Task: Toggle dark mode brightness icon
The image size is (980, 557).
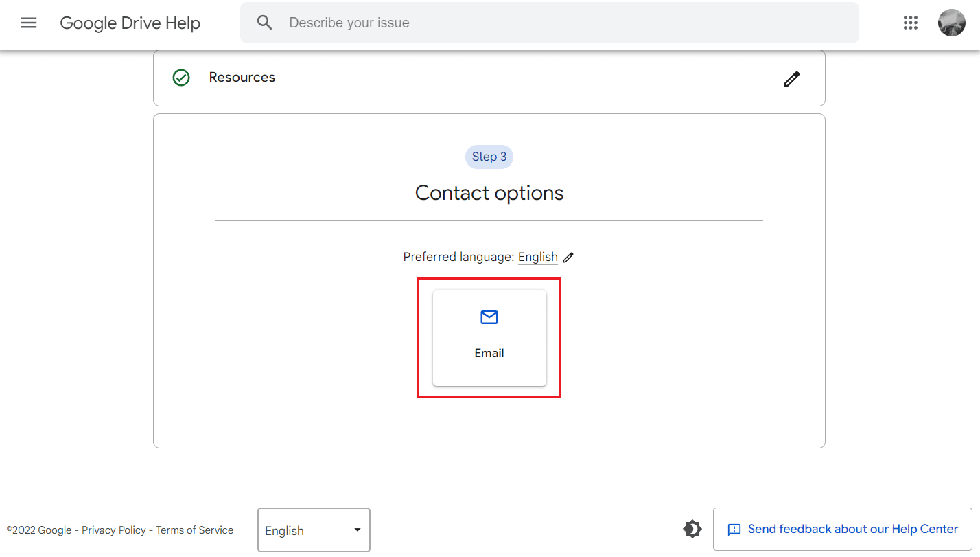Action: tap(692, 529)
